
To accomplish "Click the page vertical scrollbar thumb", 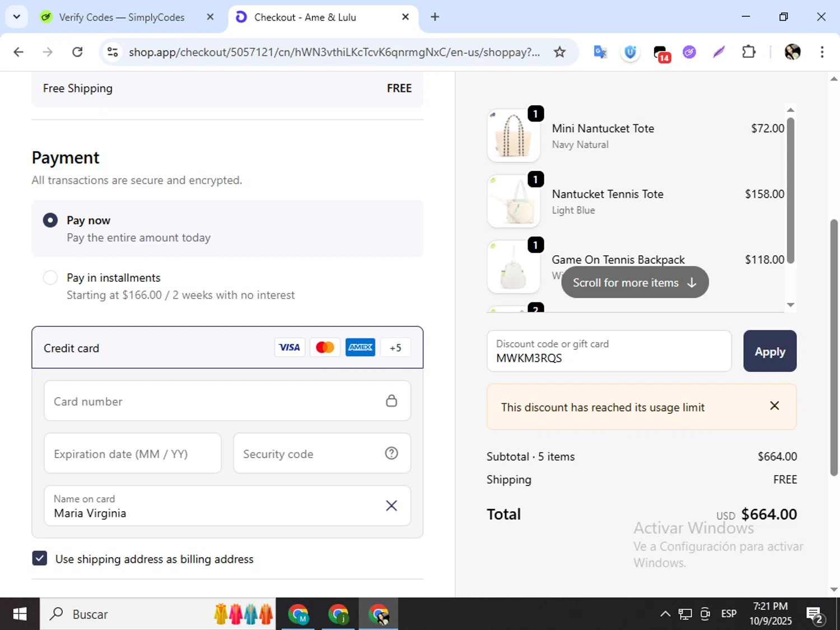I will point(834,347).
